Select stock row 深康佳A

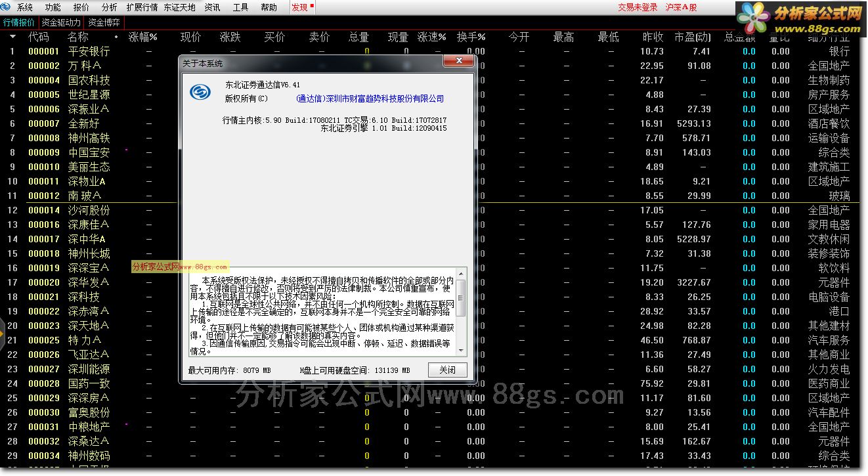(89, 225)
